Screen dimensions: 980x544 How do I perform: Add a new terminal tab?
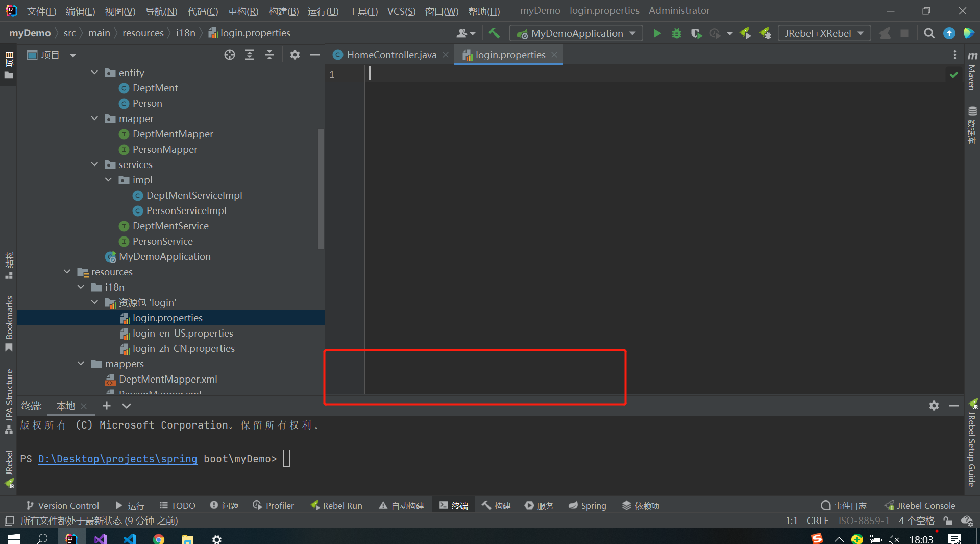click(x=106, y=406)
